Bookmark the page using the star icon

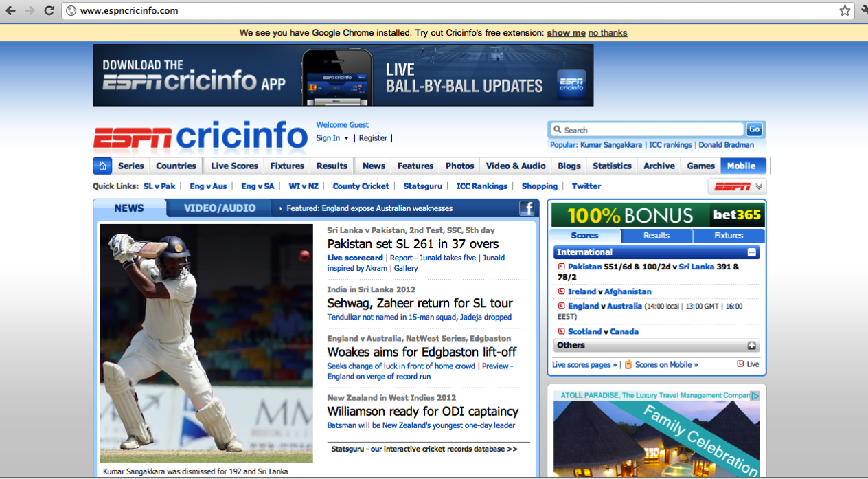(x=845, y=11)
